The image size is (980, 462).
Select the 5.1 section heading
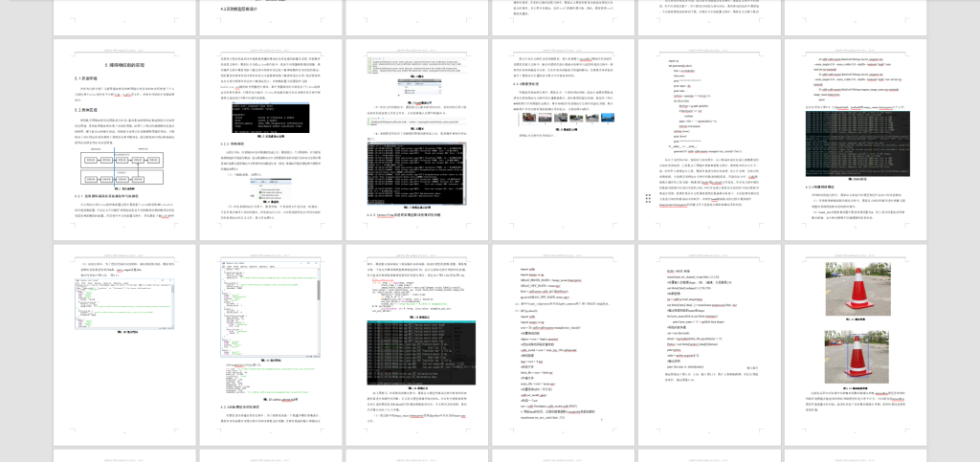click(x=82, y=77)
